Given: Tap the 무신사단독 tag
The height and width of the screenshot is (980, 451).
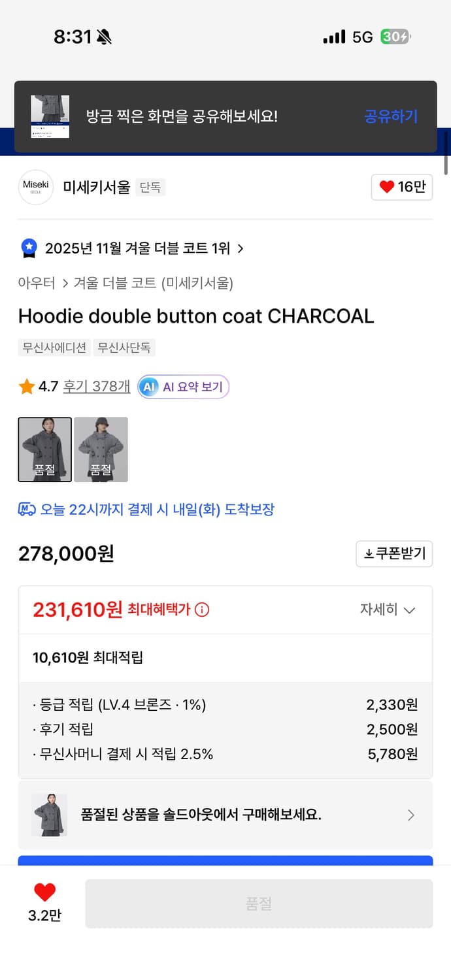Looking at the screenshot, I should coord(125,348).
